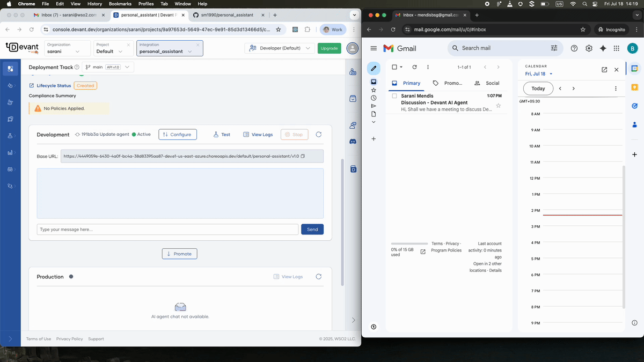Image resolution: width=644 pixels, height=362 pixels.
Task: Switch to Gmail Social tab
Action: coord(487,83)
